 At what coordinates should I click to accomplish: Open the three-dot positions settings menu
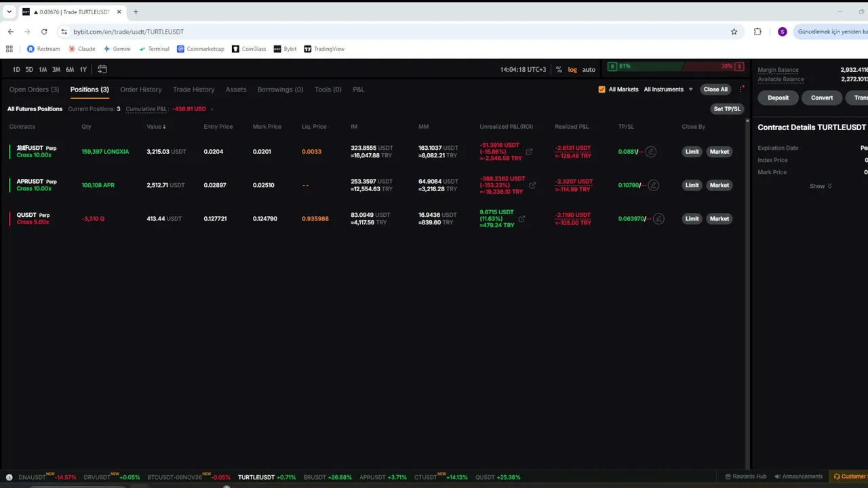click(x=742, y=89)
